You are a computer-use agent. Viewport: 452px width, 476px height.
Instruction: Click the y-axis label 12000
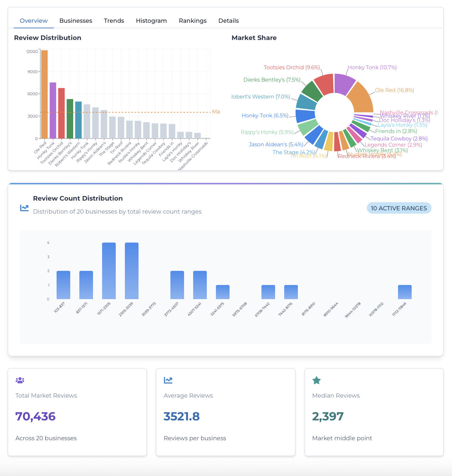[x=32, y=52]
